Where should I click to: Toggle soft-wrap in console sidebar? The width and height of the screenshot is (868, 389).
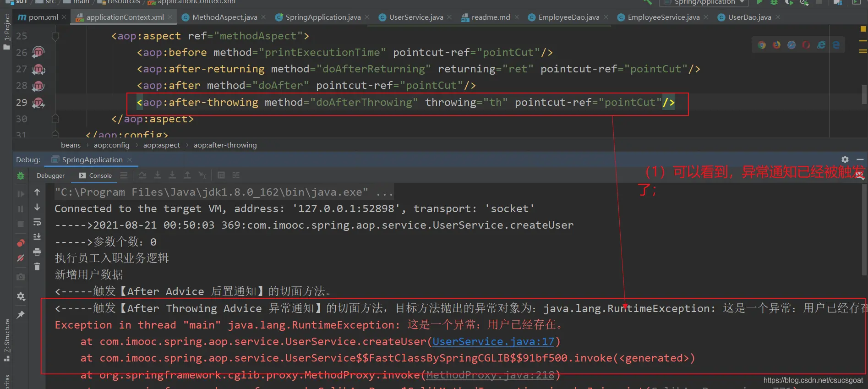pos(37,222)
